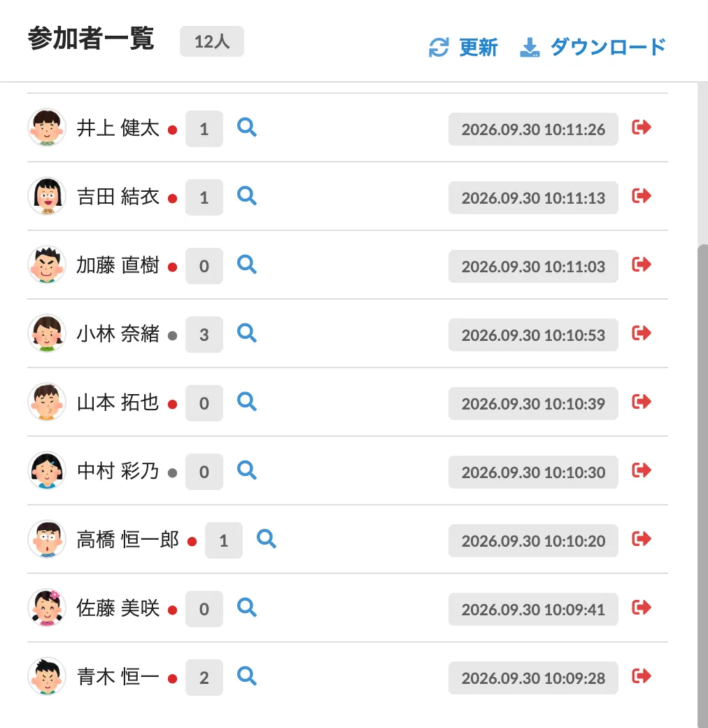Click 佐藤 美咲's avatar image
Image resolution: width=708 pixels, height=728 pixels.
point(46,608)
